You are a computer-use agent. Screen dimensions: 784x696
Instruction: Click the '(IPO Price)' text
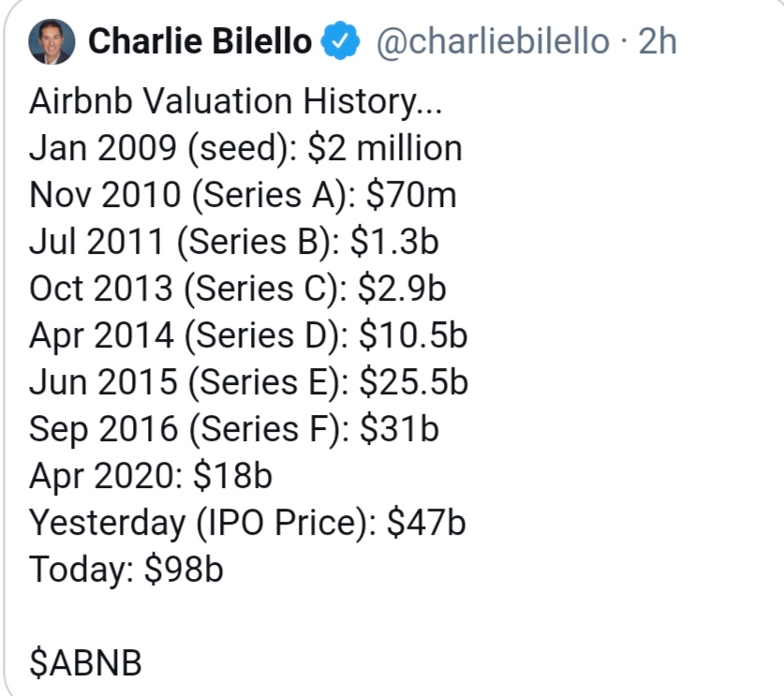pyautogui.click(x=287, y=523)
